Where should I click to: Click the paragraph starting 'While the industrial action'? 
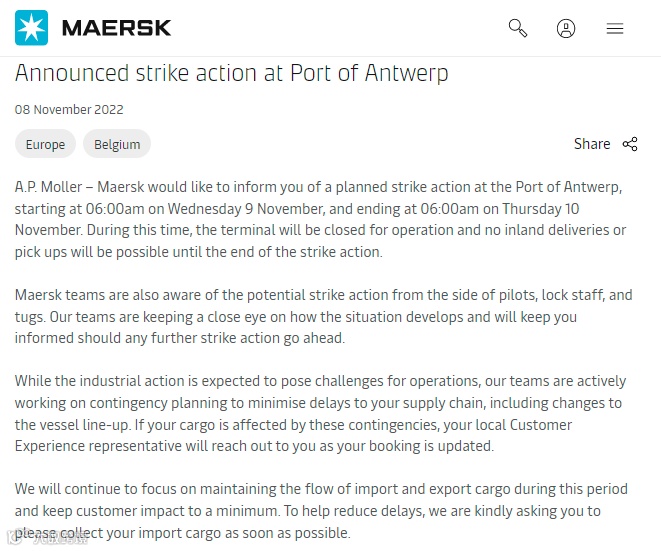320,413
